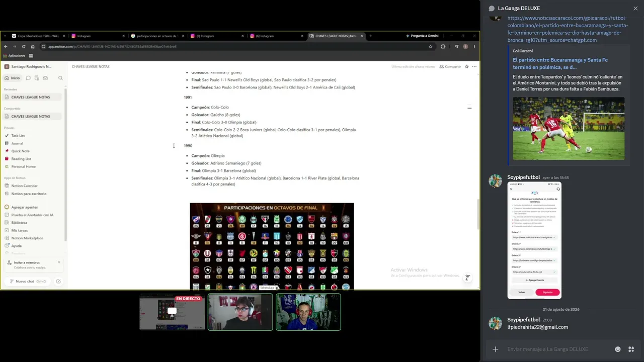Viewport: 644px width, 362px height.
Task: Click Pregunta a Gemini button
Action: 422,36
